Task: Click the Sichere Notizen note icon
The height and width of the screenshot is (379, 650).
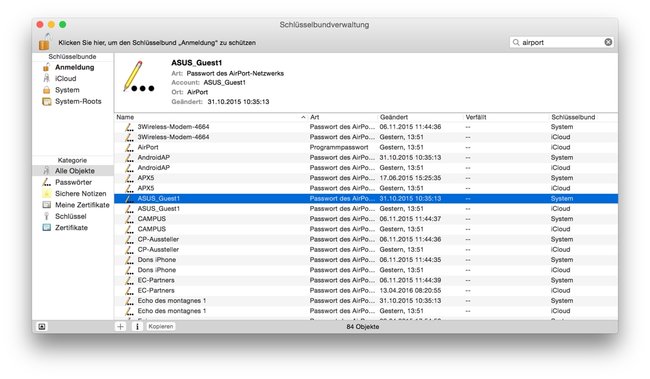Action: pos(46,193)
